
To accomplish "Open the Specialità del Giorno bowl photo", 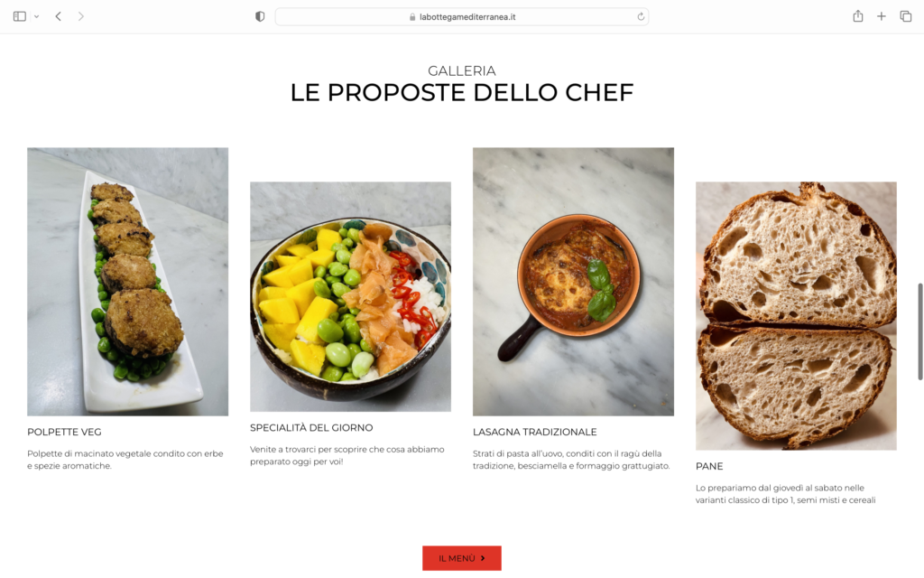I will point(351,296).
